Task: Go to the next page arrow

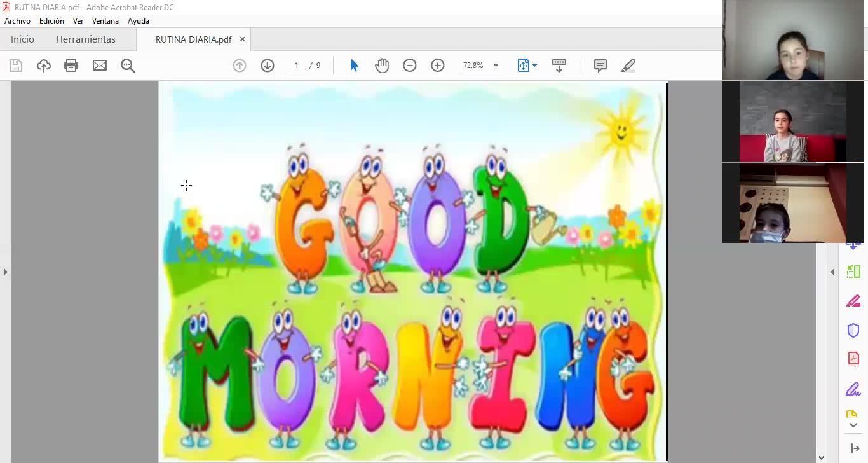Action: point(268,66)
